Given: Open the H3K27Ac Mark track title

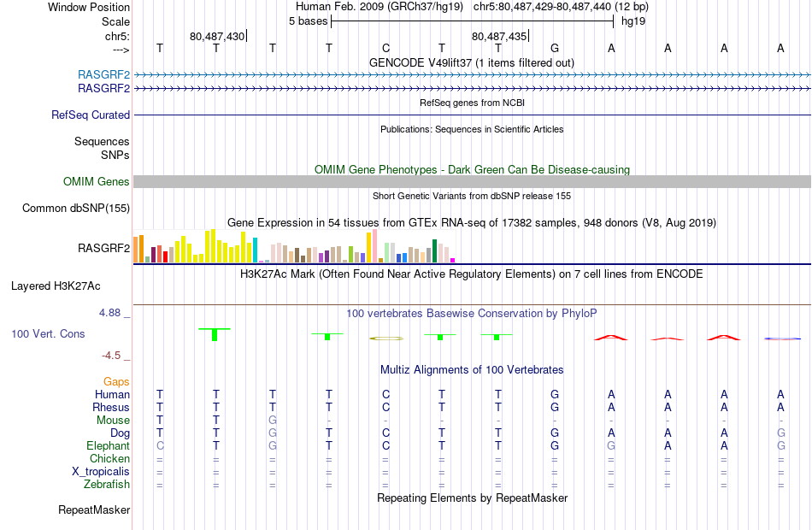Looking at the screenshot, I should (x=472, y=274).
